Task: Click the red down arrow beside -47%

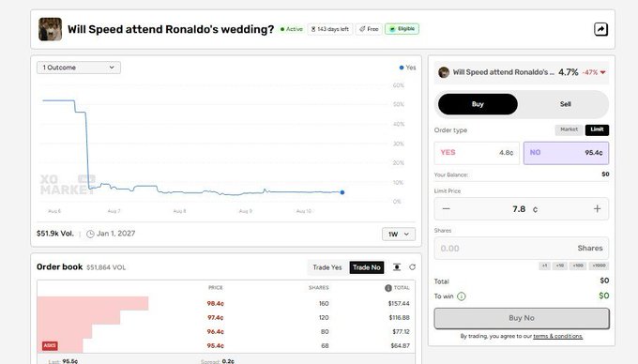Action: click(603, 72)
